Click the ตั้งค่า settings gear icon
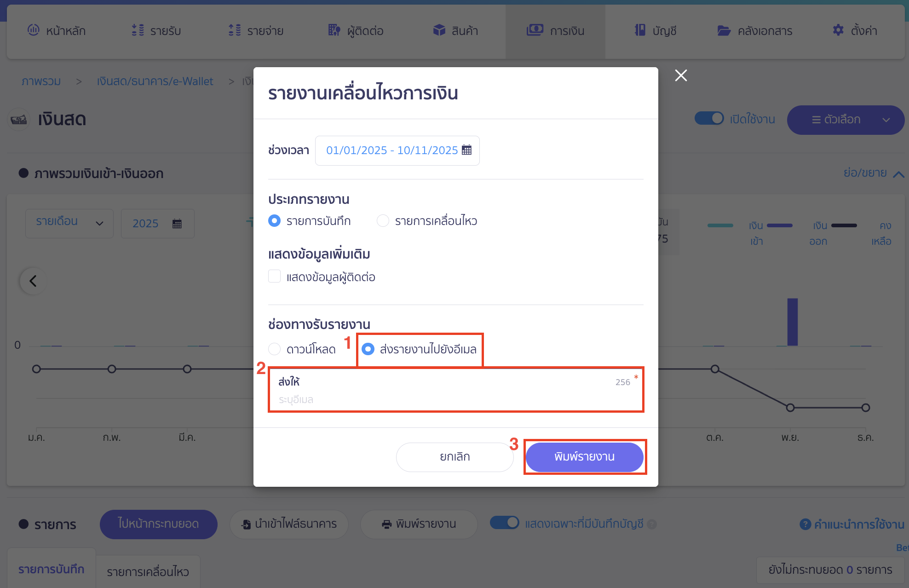 pos(838,30)
